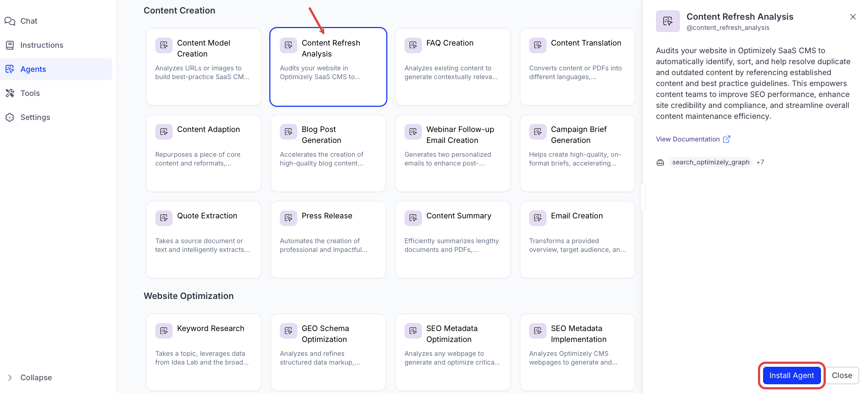Open the View Documentation link
868x393 pixels.
688,139
